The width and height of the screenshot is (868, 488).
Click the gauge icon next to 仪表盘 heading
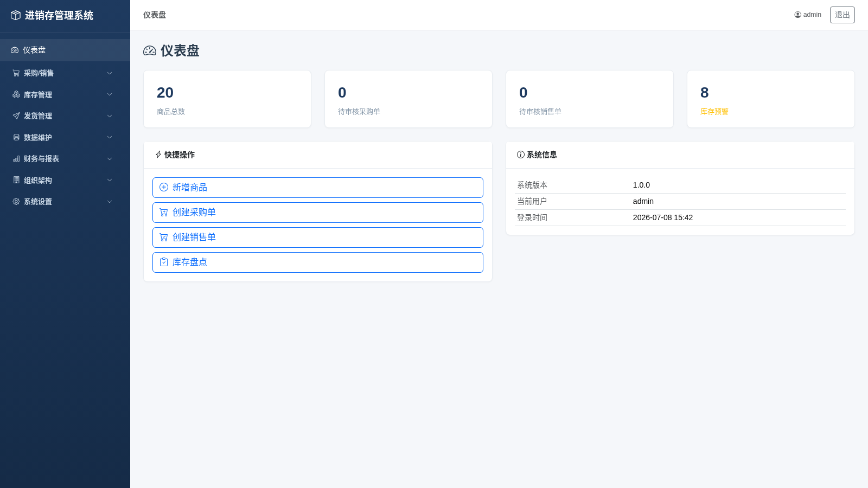pyautogui.click(x=150, y=50)
